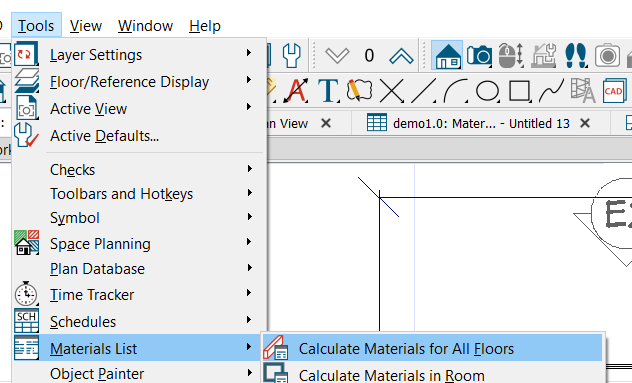The image size is (632, 383).
Task: Click the floor plan house view icon
Action: coord(447,55)
